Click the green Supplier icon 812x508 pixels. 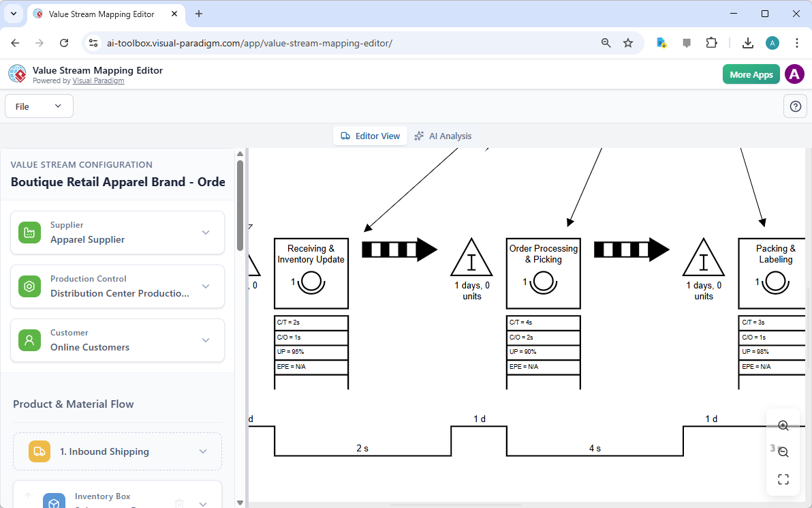pos(29,232)
